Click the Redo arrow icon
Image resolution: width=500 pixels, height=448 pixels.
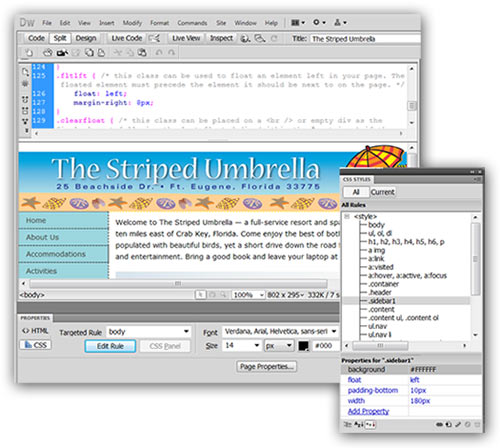pos(171,53)
